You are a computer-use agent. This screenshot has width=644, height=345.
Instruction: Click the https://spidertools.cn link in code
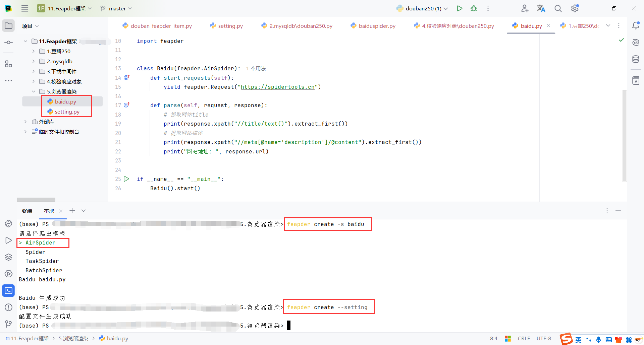click(x=278, y=87)
